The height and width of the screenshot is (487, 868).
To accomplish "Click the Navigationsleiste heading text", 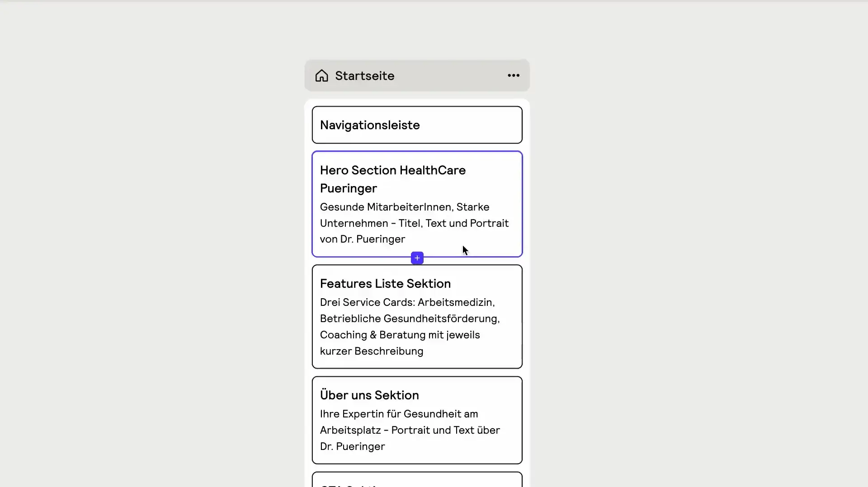I will coord(369,125).
